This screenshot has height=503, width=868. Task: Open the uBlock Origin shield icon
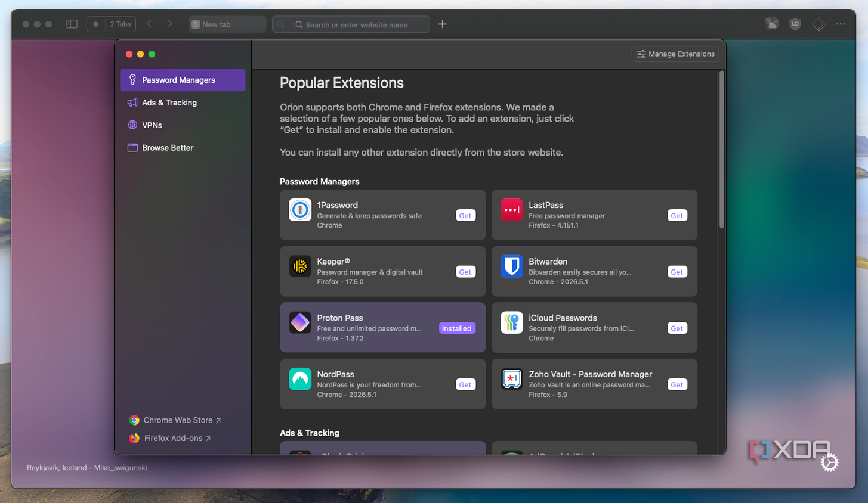point(795,24)
